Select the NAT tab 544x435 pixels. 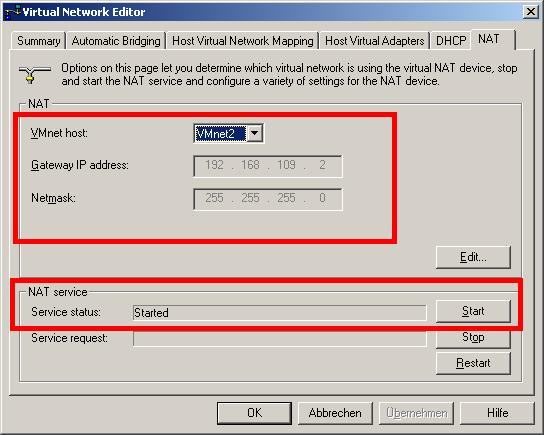coord(493,39)
